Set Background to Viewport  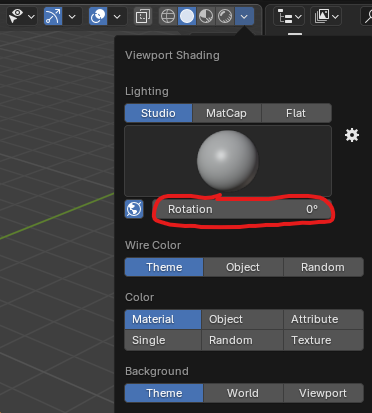tap(323, 393)
